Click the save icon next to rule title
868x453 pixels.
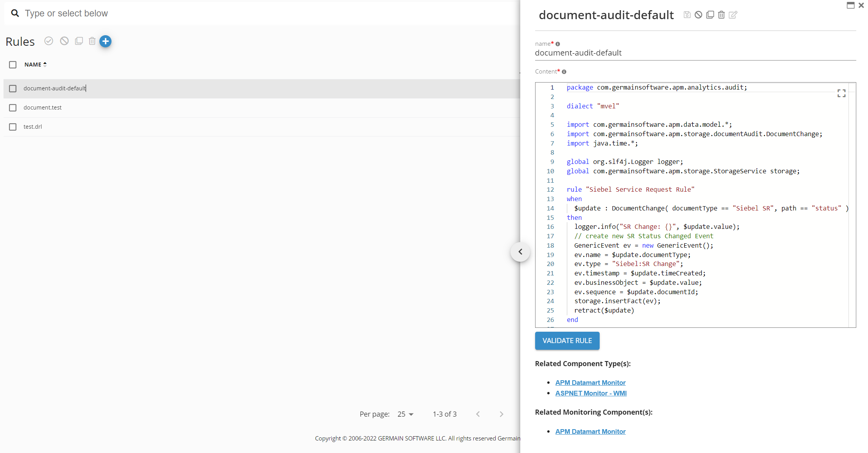click(x=687, y=15)
